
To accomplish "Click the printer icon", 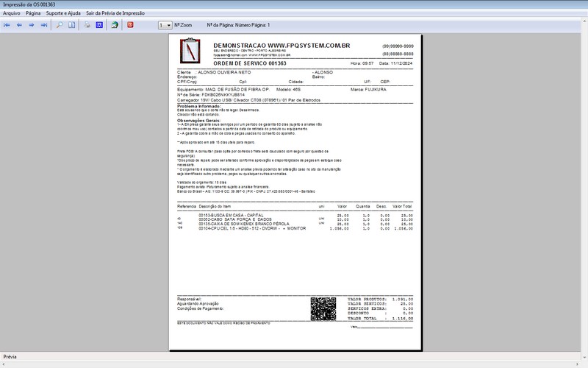I will point(87,25).
